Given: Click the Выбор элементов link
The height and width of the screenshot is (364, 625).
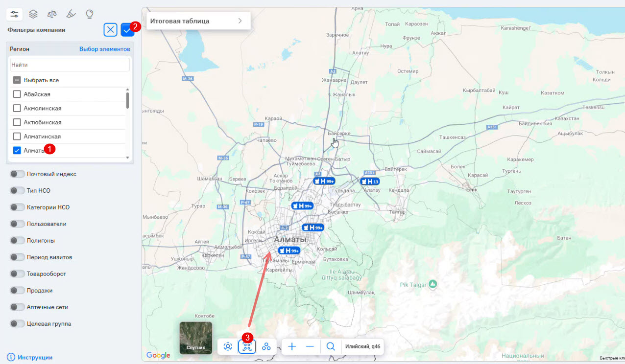Looking at the screenshot, I should [x=104, y=49].
